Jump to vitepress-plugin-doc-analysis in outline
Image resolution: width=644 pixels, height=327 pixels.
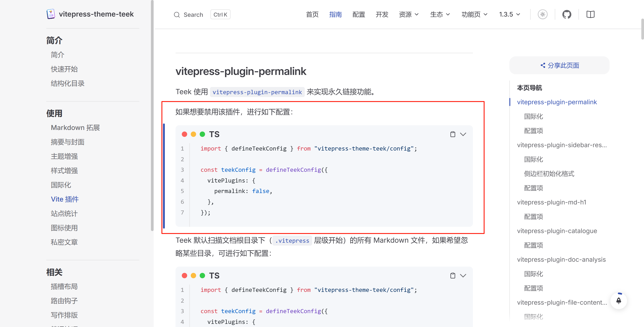click(561, 259)
